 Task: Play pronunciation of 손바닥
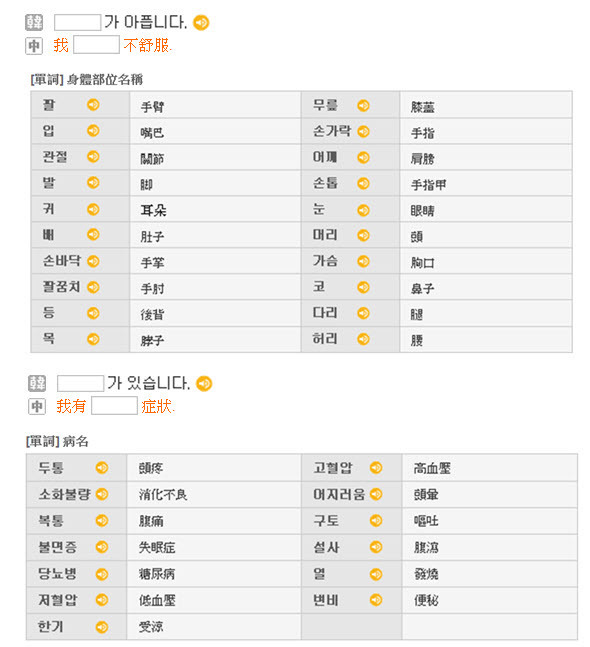(x=93, y=261)
